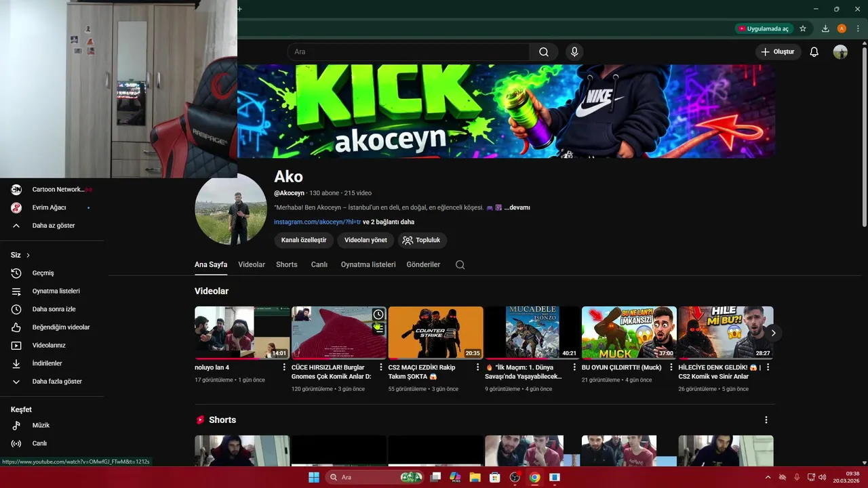This screenshot has height=488, width=868.
Task: Open File Explorer from taskbar
Action: pos(475,477)
